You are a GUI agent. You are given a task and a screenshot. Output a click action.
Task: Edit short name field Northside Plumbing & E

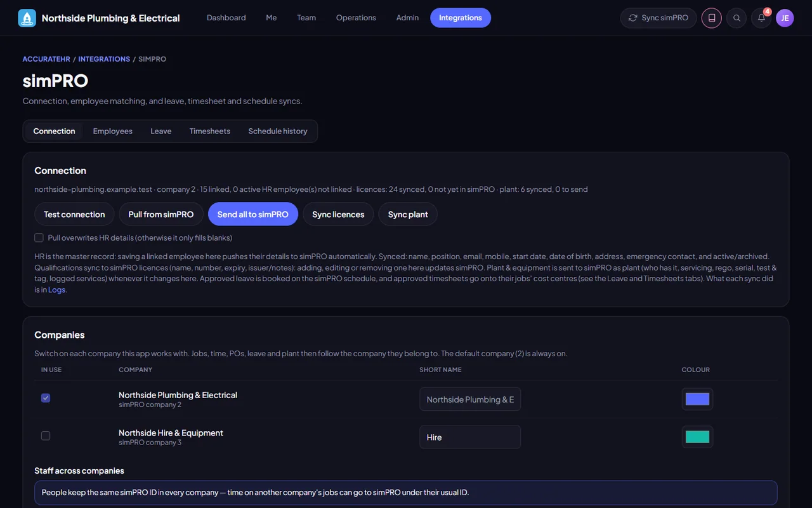[x=470, y=399]
